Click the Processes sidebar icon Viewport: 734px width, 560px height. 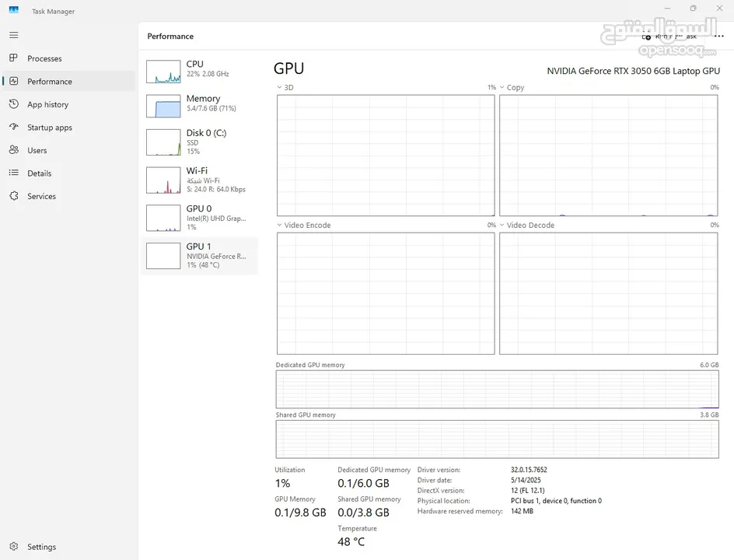click(14, 58)
